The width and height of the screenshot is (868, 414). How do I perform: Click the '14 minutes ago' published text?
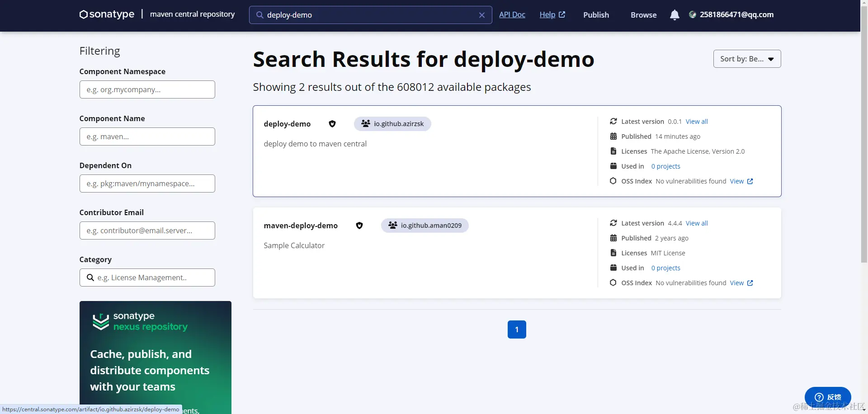coord(677,136)
